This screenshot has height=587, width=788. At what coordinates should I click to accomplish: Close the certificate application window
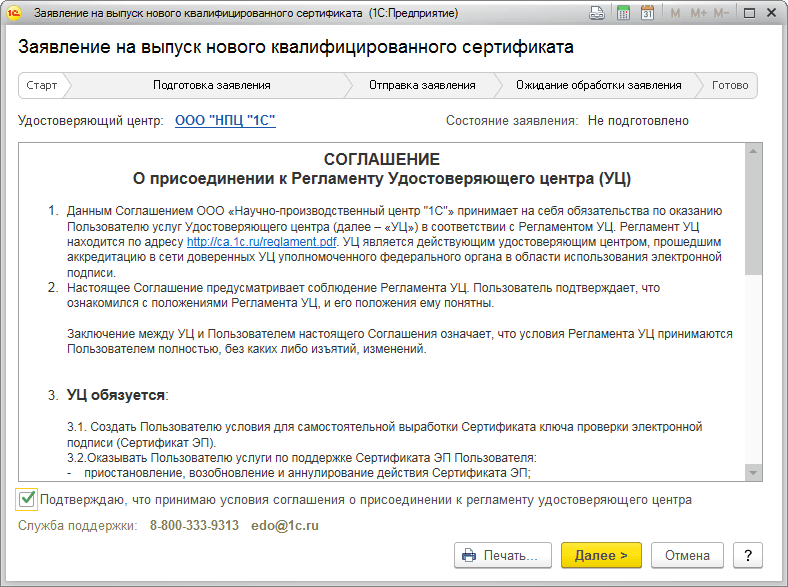[x=772, y=13]
